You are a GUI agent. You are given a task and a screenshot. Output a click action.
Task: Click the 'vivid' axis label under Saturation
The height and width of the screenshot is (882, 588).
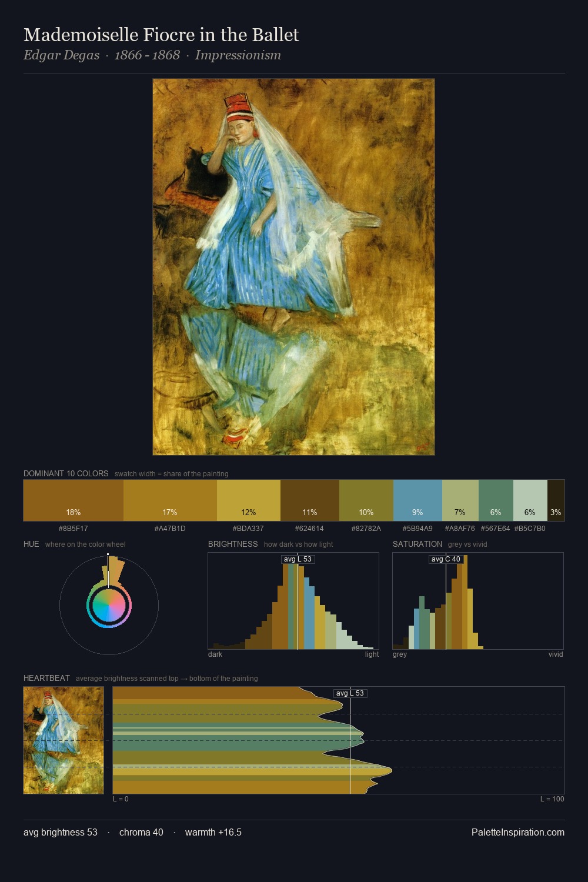(x=556, y=654)
